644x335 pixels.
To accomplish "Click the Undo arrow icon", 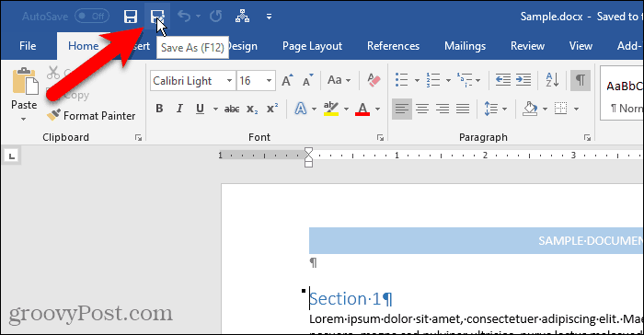I will (184, 17).
